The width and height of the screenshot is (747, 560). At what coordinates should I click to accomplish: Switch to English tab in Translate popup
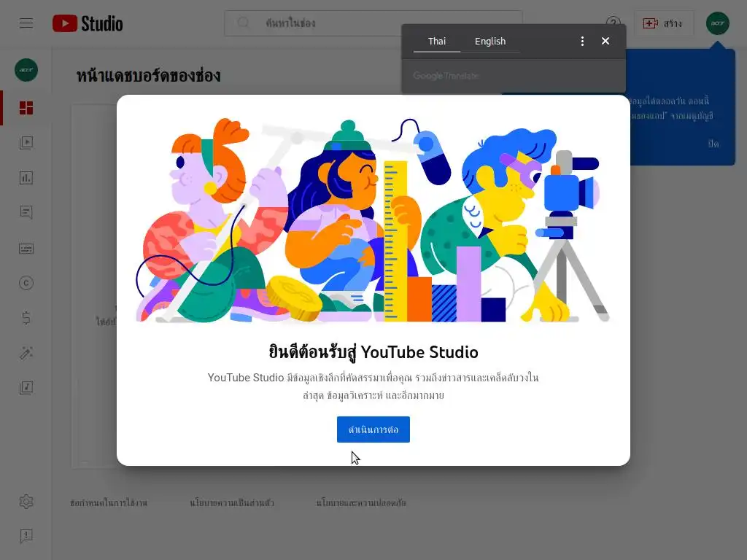click(489, 42)
